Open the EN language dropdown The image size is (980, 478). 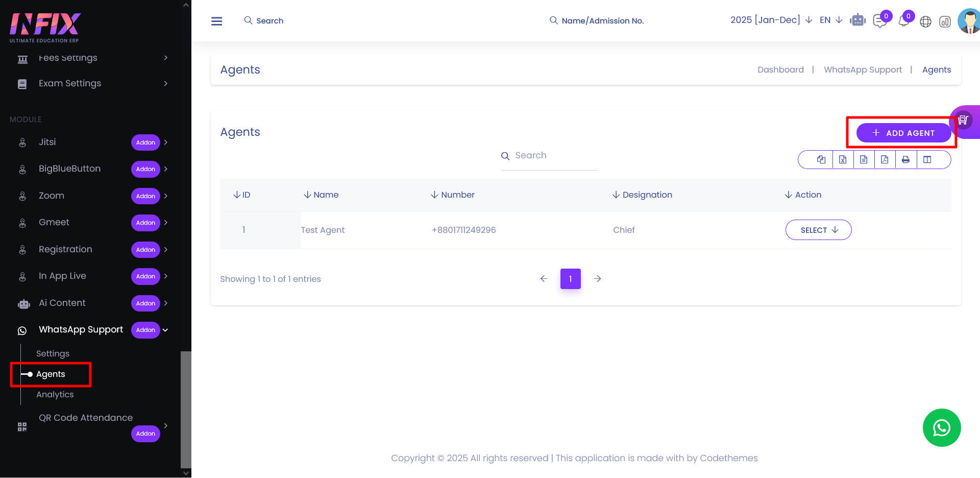830,20
